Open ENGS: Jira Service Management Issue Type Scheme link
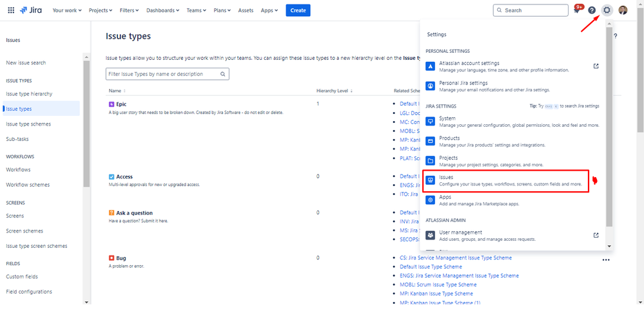The width and height of the screenshot is (644, 309). 459,276
